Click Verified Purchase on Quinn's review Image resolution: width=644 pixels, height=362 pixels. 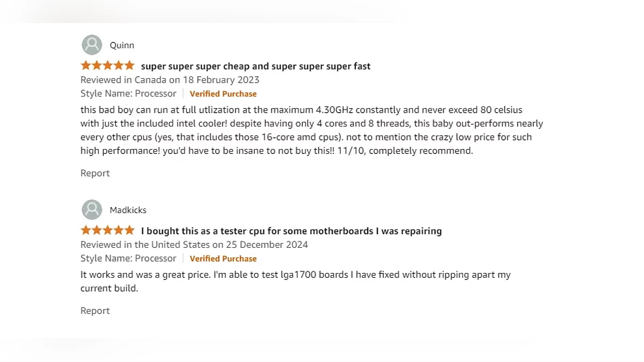(223, 94)
